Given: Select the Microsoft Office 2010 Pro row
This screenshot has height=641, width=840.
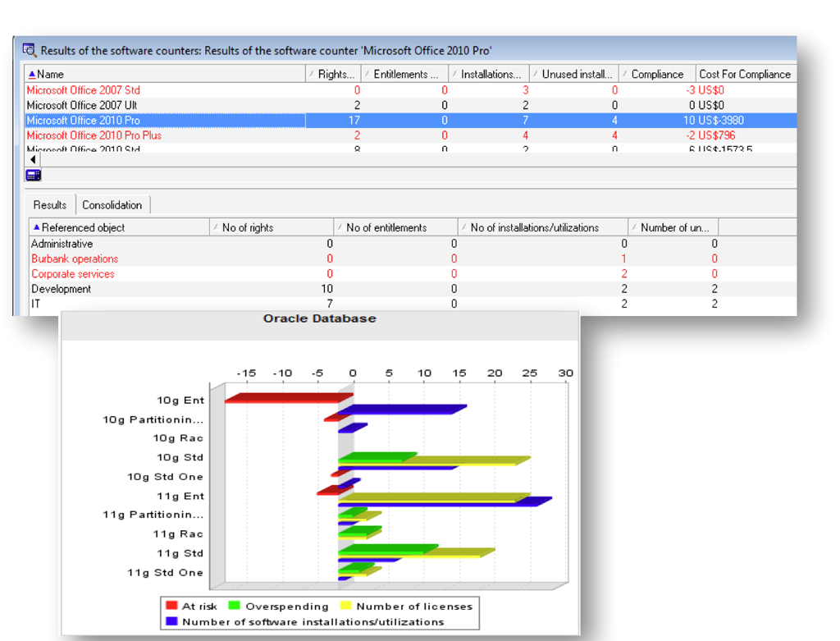Looking at the screenshot, I should [410, 120].
